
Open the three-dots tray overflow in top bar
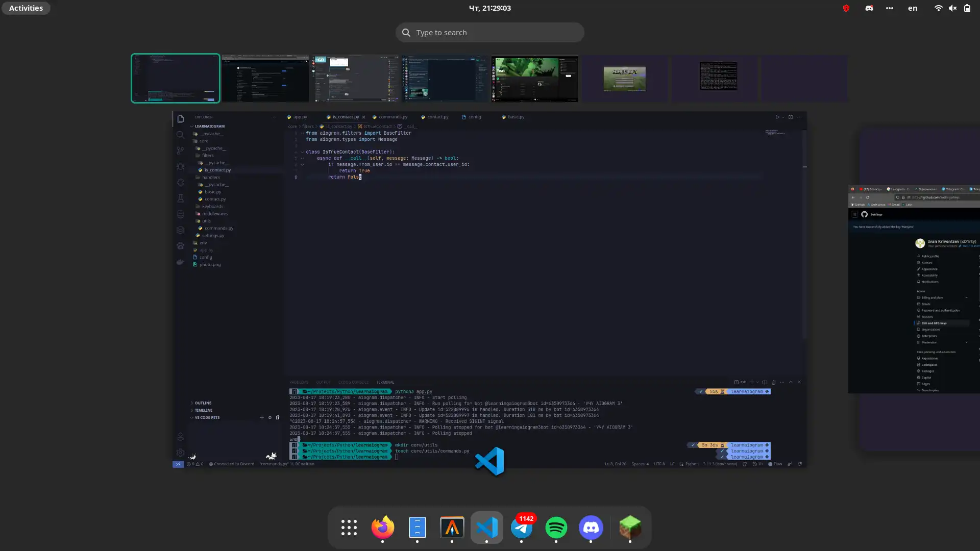pyautogui.click(x=890, y=8)
